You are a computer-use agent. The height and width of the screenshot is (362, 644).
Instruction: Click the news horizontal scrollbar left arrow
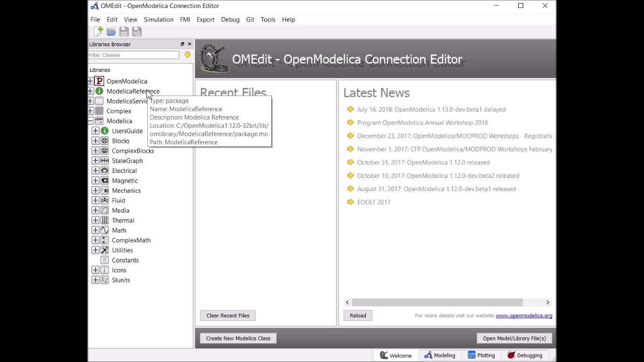[x=347, y=302]
